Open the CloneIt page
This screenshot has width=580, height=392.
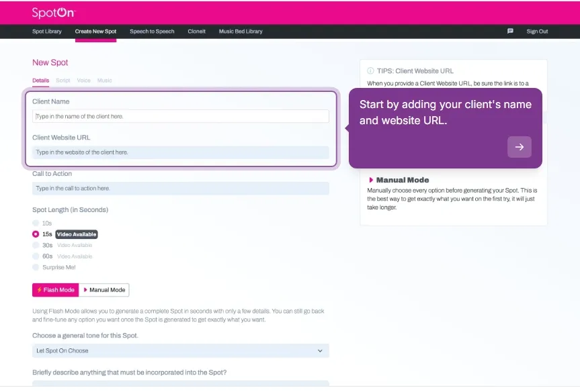click(196, 32)
